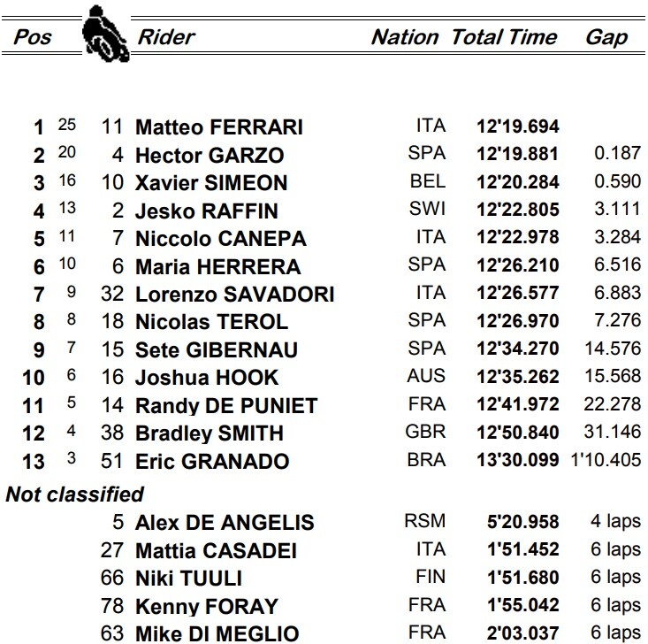Select rider name Maria HERRERA
The height and width of the screenshot is (644, 648).
click(x=217, y=267)
